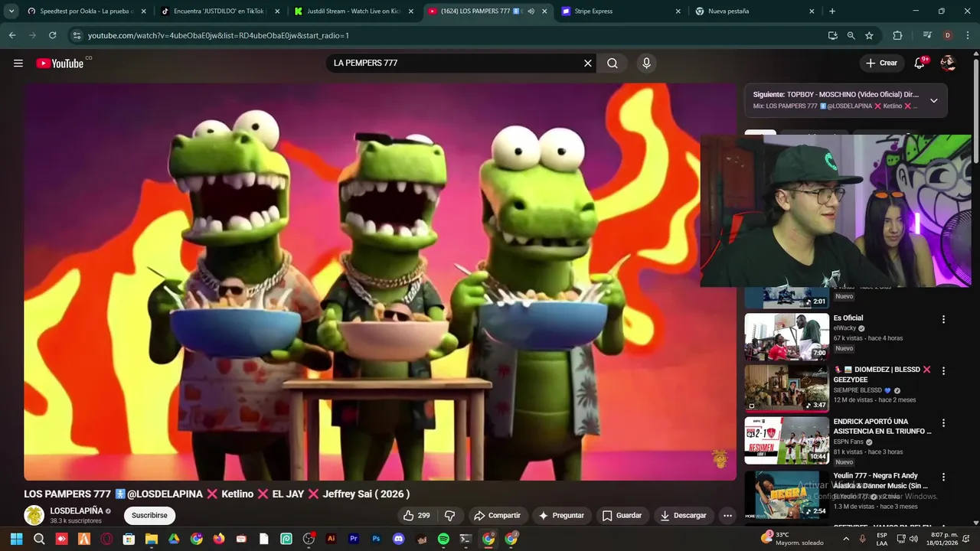This screenshot has width=980, height=551.
Task: Close the Stripe Express tab
Action: (x=678, y=11)
